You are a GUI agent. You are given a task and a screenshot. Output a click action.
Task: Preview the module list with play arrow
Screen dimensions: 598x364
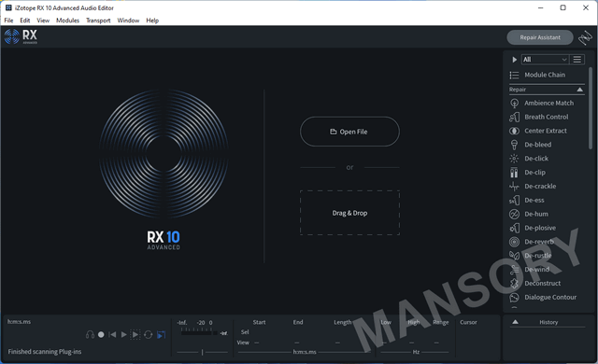(x=515, y=60)
